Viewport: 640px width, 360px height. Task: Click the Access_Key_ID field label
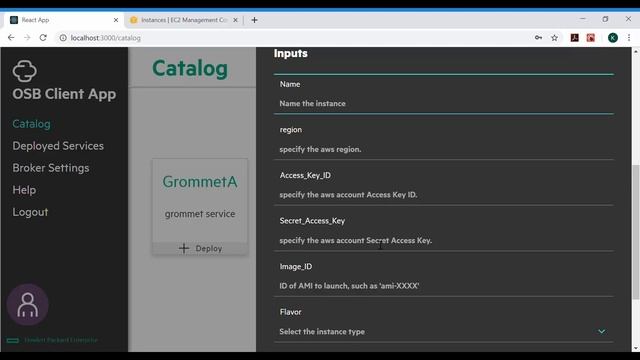[305, 175]
